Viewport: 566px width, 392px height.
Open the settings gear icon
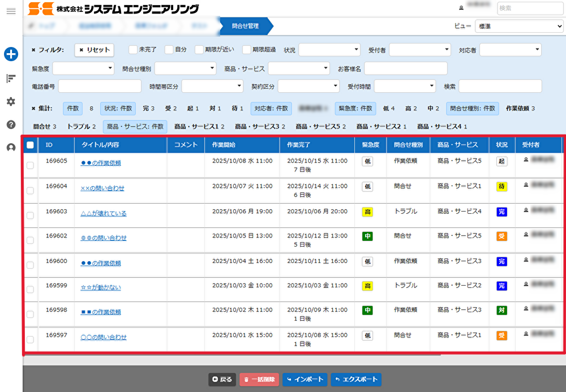point(11,102)
